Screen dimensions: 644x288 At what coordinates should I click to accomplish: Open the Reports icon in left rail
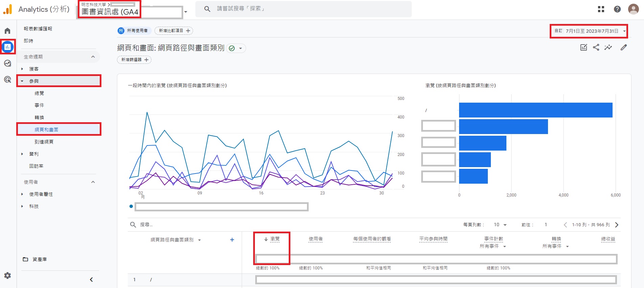[7, 47]
